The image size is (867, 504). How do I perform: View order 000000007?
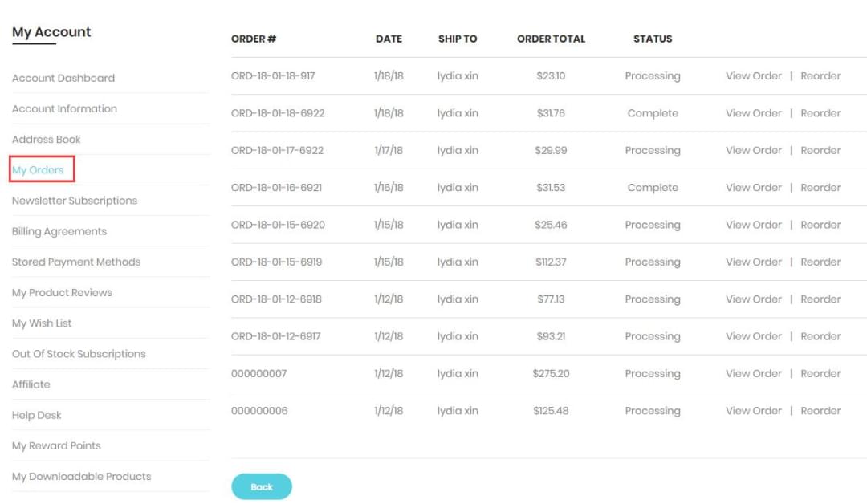click(x=753, y=373)
